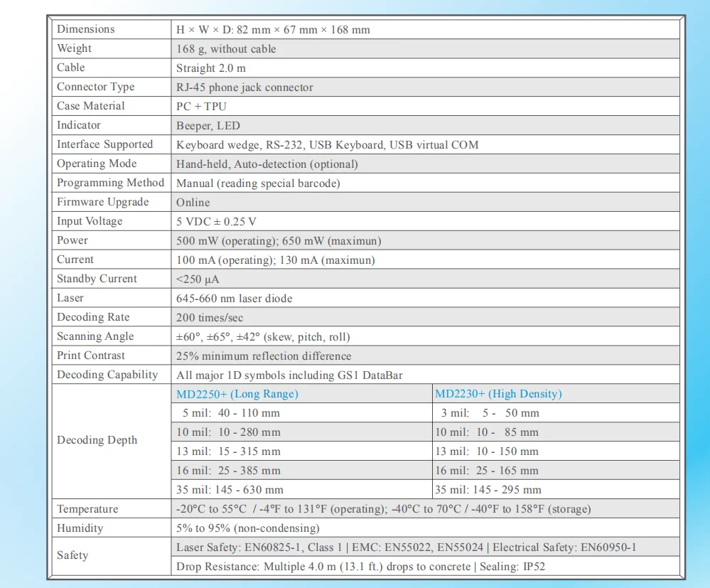Click the 'Standby Current' label
710x588 pixels.
click(x=97, y=279)
